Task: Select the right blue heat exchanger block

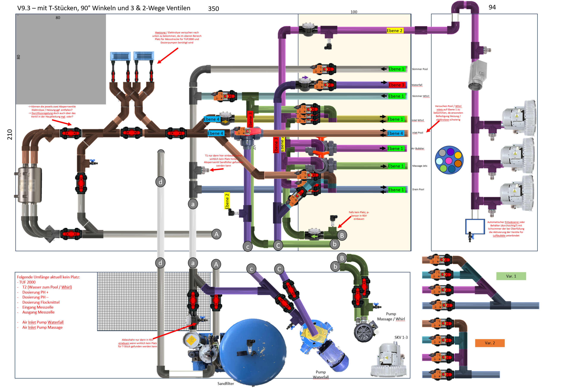Action: point(144,56)
